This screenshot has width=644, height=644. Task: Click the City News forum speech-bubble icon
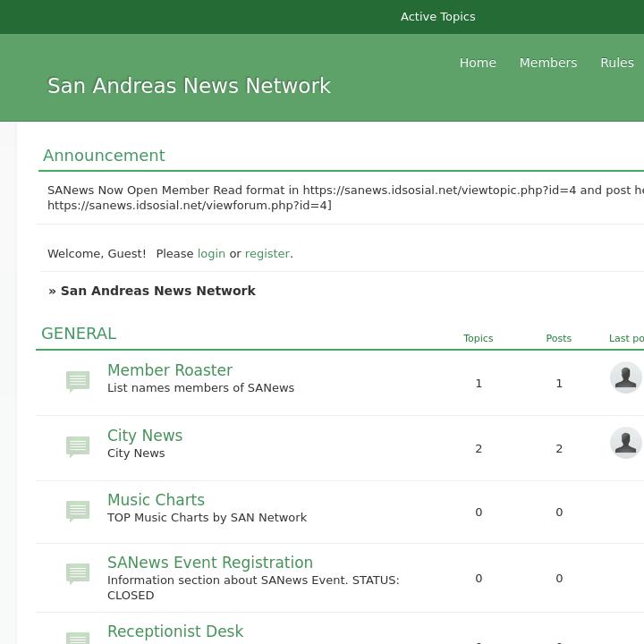(78, 446)
